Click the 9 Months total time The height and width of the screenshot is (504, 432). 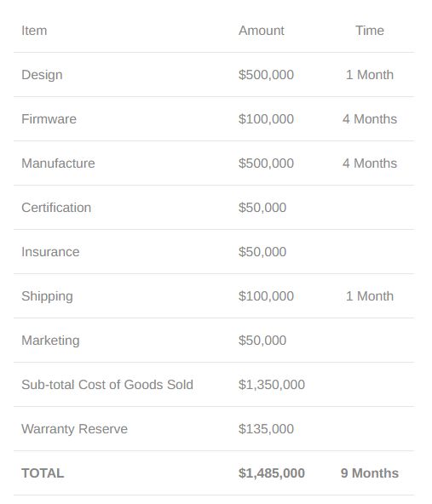[x=370, y=473]
